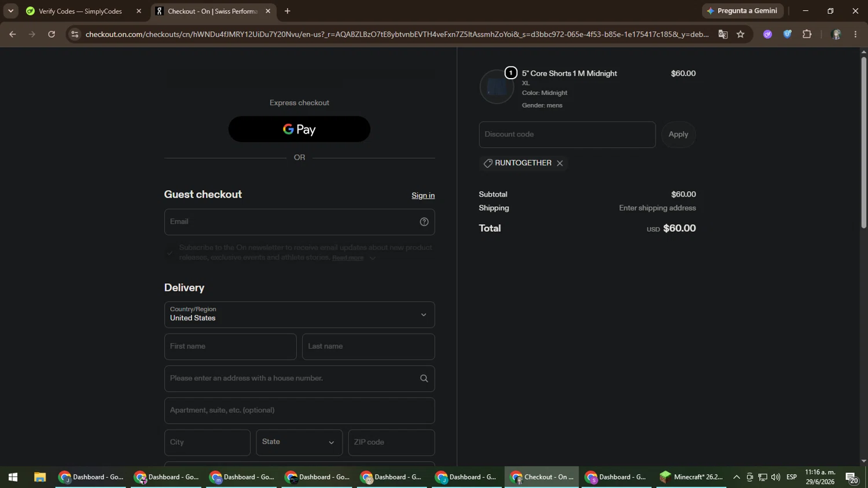868x488 pixels.
Task: Bookmark this page with star
Action: (x=741, y=35)
